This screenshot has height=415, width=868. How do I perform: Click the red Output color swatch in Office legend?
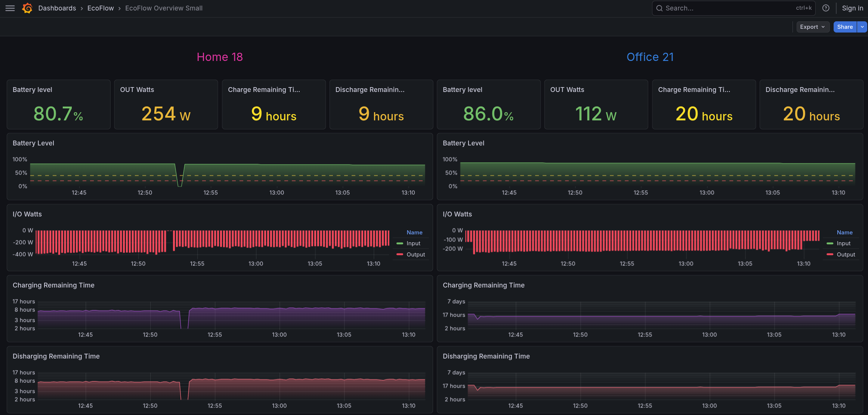click(830, 255)
